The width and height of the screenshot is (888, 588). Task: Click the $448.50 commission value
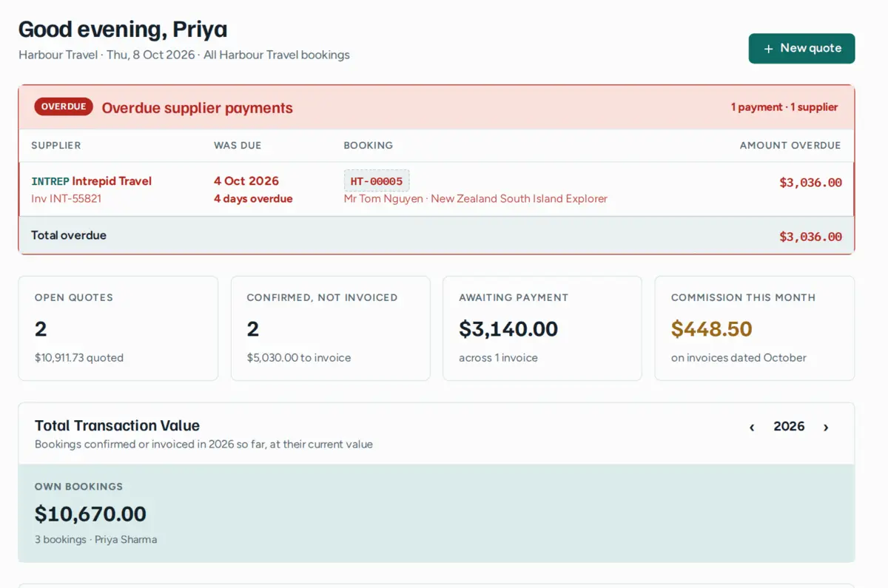tap(712, 328)
